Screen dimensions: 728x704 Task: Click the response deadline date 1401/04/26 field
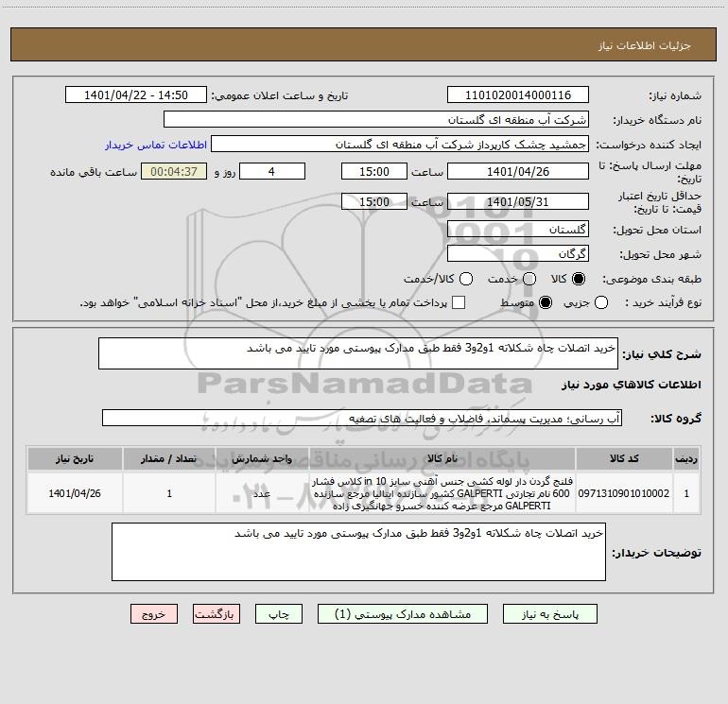tap(518, 171)
